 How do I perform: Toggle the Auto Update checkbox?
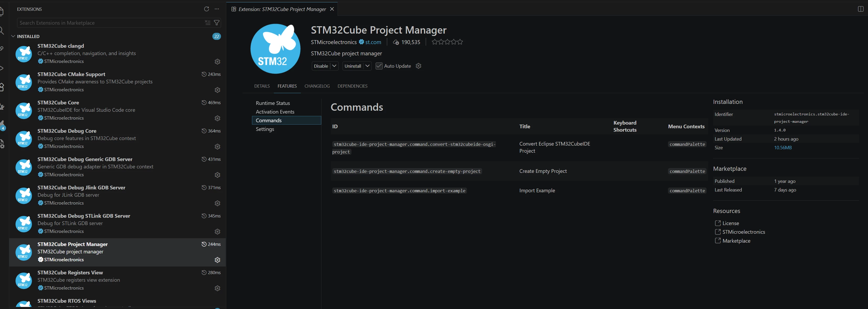379,66
